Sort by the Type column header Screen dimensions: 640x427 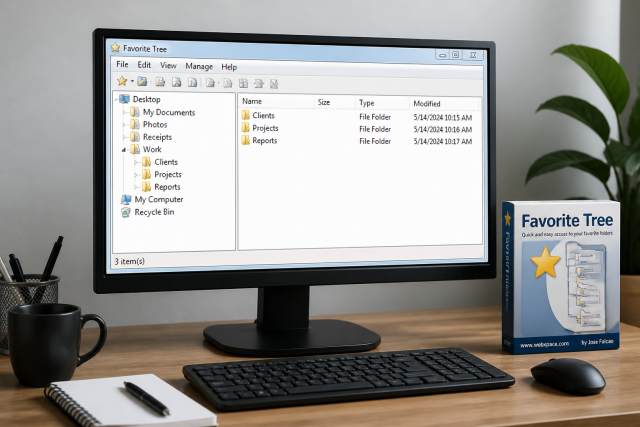tap(367, 103)
